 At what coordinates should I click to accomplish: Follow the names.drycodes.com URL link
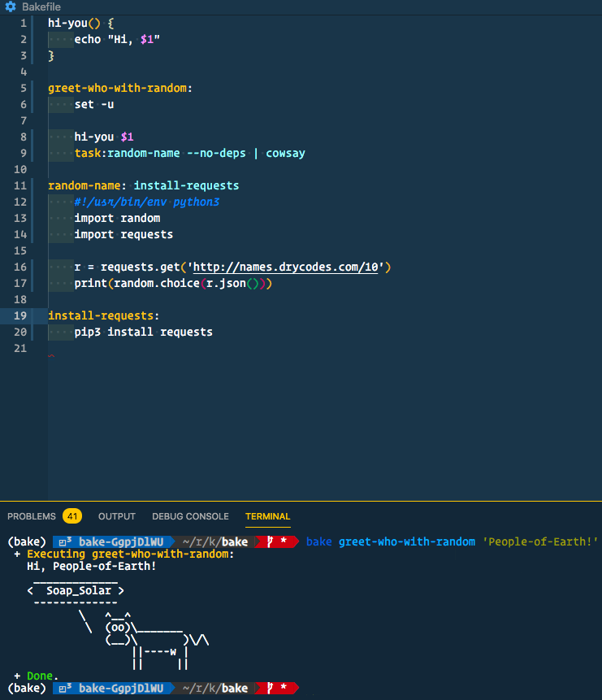click(x=286, y=267)
